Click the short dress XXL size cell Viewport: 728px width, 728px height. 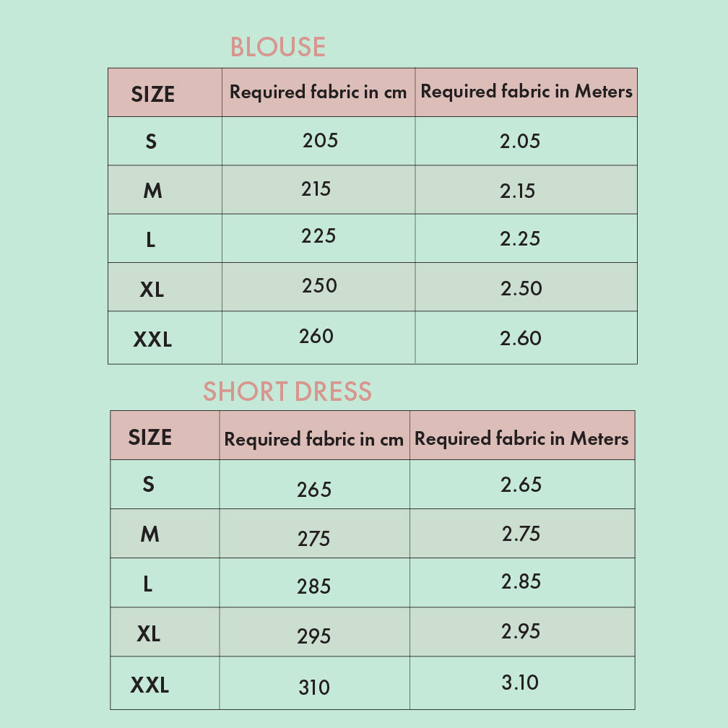pos(165,683)
